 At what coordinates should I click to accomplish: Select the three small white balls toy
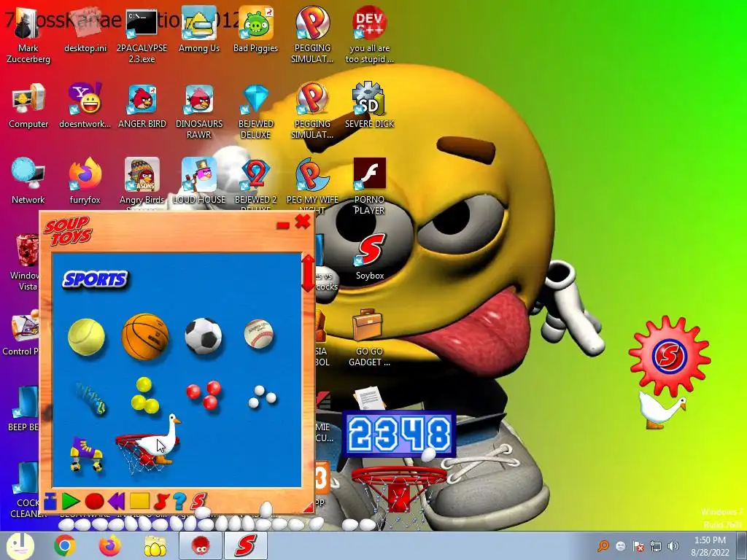point(262,397)
